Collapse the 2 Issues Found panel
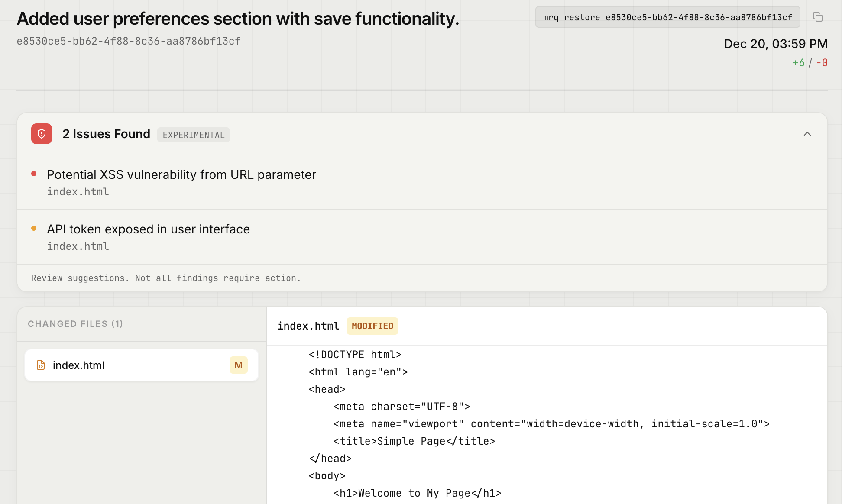This screenshot has height=504, width=842. tap(807, 134)
